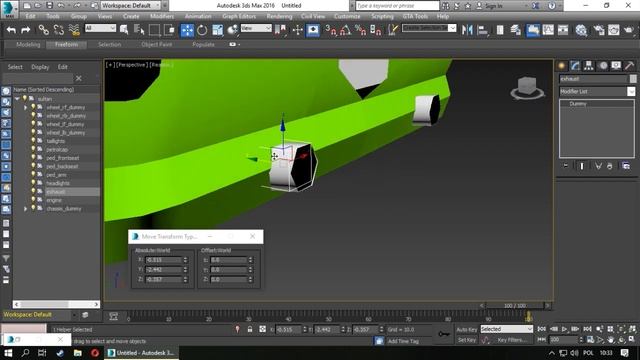Image resolution: width=640 pixels, height=360 pixels.
Task: Open the key mode Selected dropdown
Action: coord(507,329)
